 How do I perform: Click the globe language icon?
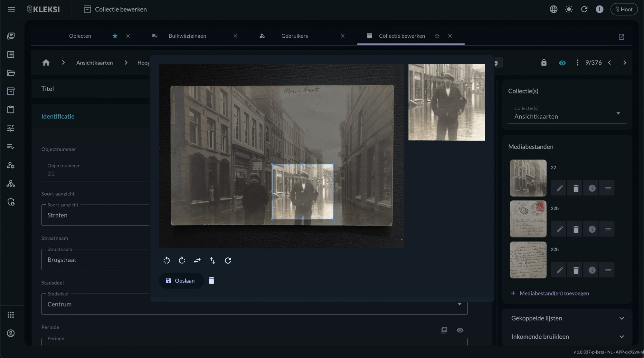pos(554,9)
